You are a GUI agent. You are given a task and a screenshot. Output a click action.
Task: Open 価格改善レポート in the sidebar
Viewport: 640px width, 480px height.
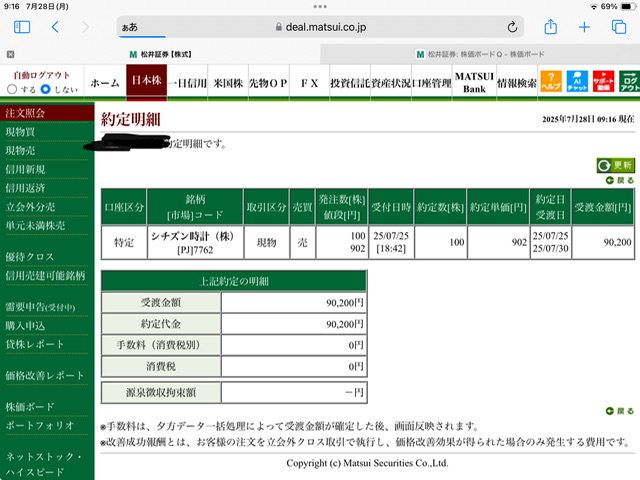pos(44,376)
